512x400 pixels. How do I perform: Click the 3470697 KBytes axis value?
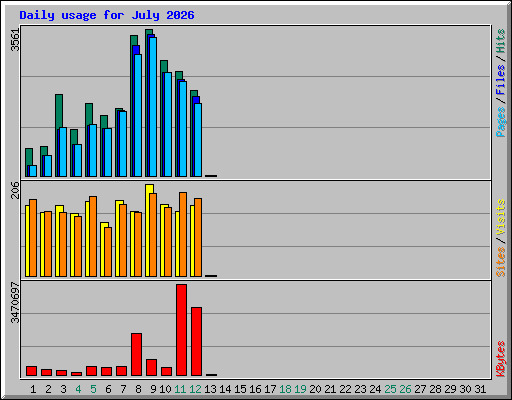pyautogui.click(x=15, y=302)
